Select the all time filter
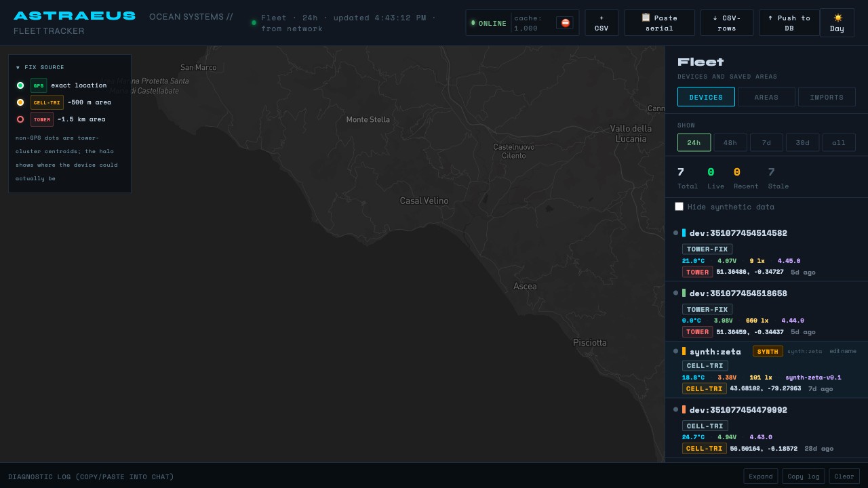 point(839,142)
